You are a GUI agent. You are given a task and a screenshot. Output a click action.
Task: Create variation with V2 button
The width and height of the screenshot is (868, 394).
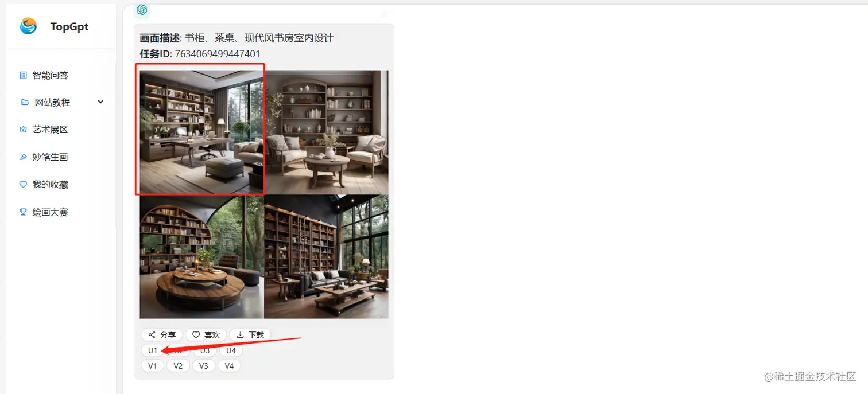point(178,365)
